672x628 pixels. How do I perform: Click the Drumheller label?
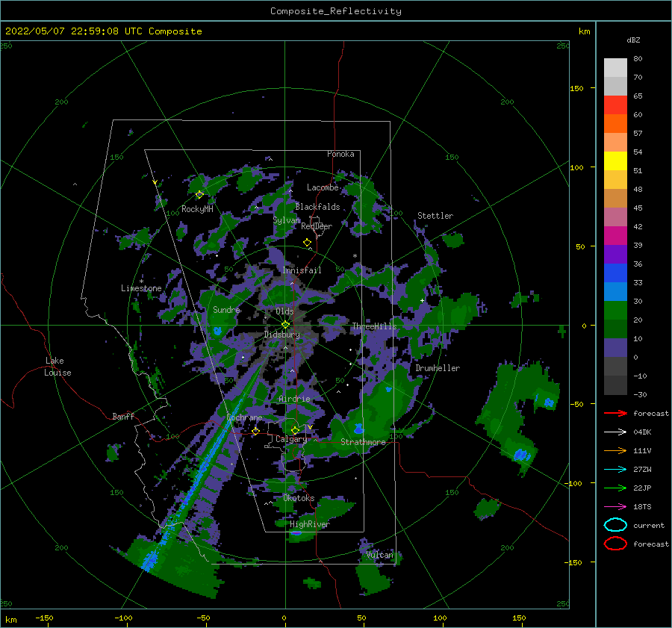(438, 368)
